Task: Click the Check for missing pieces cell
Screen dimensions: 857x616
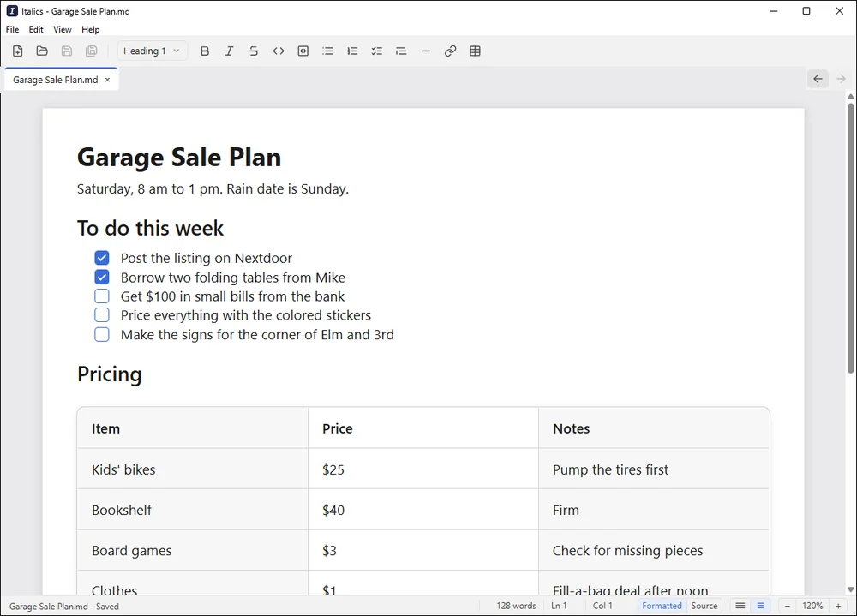Action: (654, 550)
